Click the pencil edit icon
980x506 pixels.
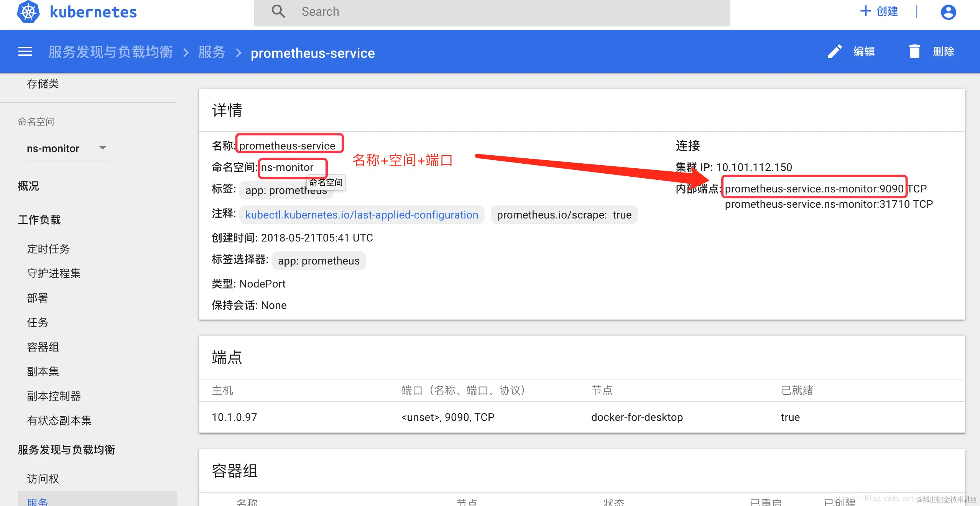(x=834, y=52)
